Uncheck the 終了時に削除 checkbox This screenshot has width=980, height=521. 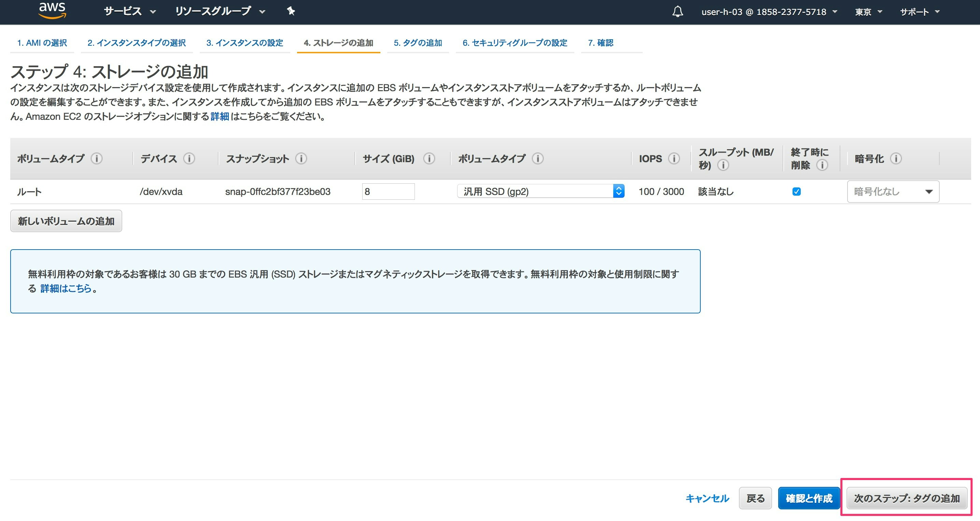797,191
